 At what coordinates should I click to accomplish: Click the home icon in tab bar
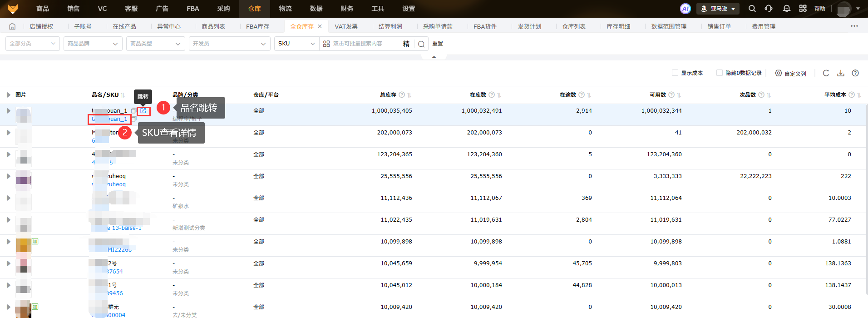coord(12,26)
